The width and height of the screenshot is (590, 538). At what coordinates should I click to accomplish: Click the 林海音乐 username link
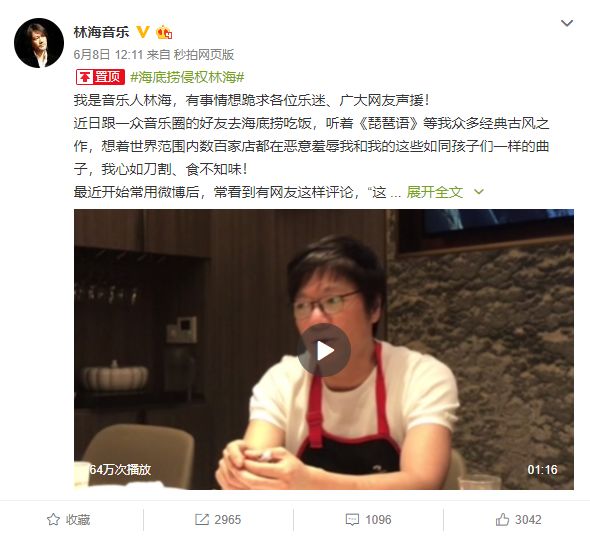coord(102,32)
